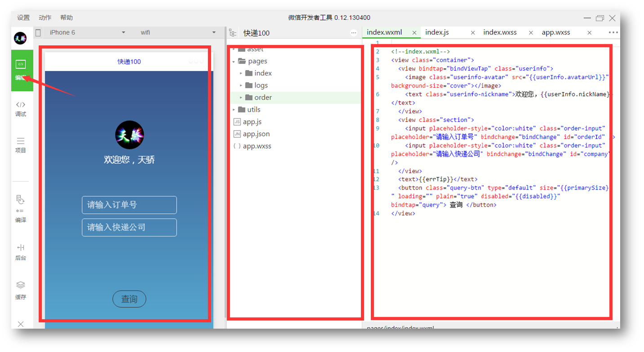Expand the index folder
This screenshot has width=644, height=352.
[x=241, y=73]
